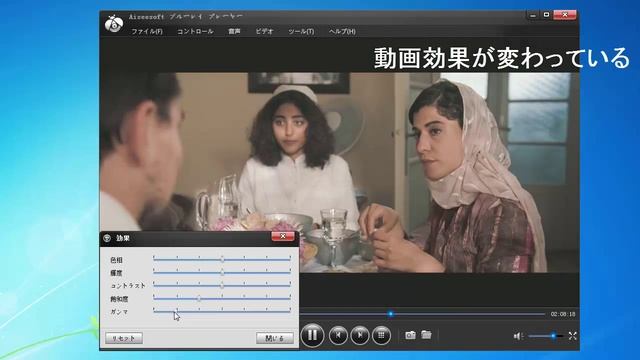640x360 pixels.
Task: Click the 02:08:18 time display
Action: tap(563, 314)
